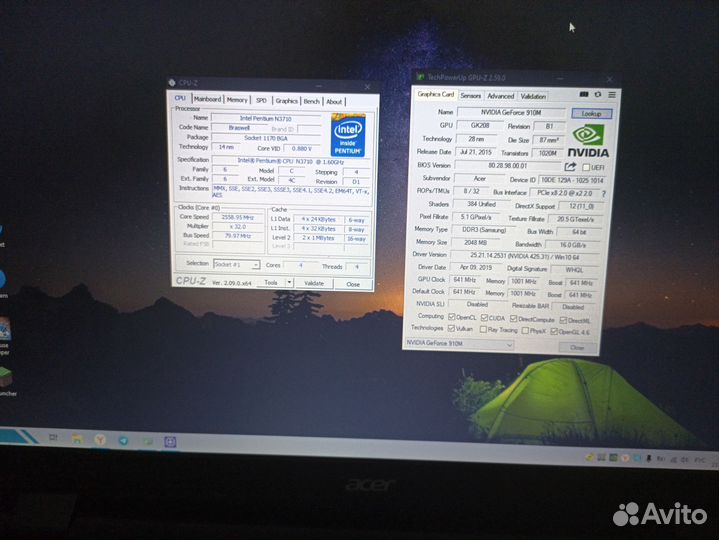Click the Intel Inside Pentium logo
719x540 pixels.
point(348,135)
